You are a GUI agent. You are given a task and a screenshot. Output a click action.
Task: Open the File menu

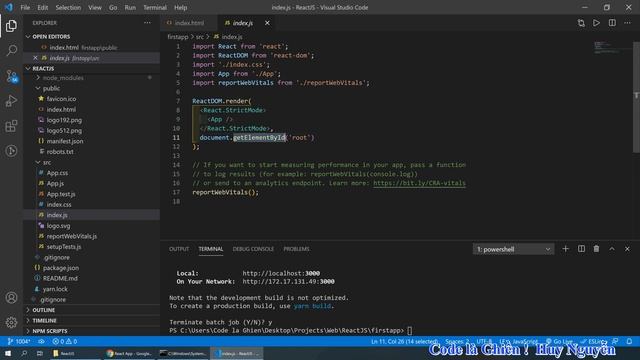tap(25, 7)
